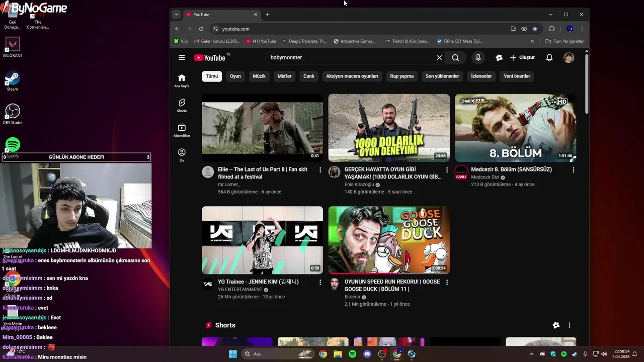
Task: Clear the babymonster search text
Action: click(x=439, y=58)
